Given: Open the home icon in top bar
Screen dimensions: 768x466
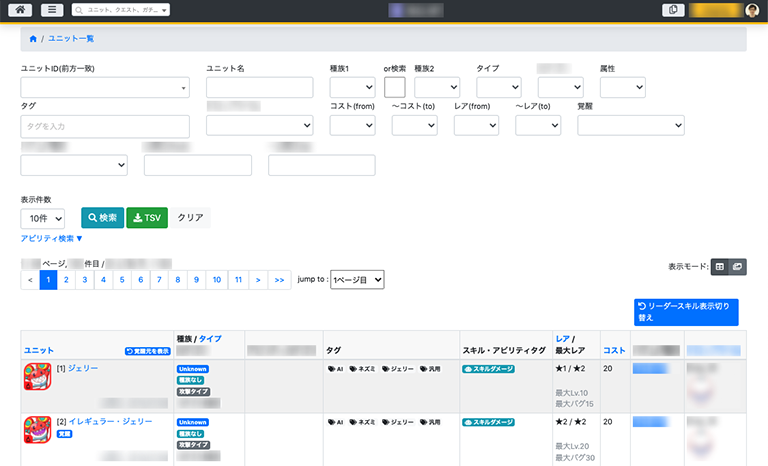Looking at the screenshot, I should tap(20, 10).
